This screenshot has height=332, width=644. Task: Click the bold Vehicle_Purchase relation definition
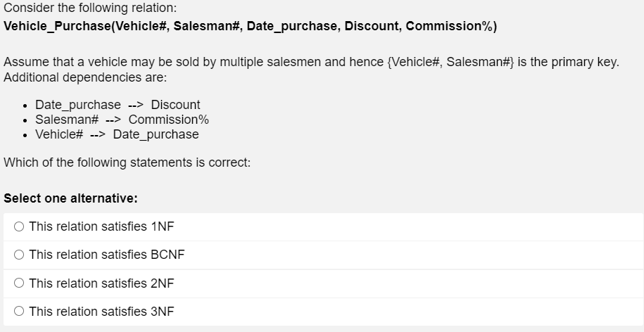[250, 27]
